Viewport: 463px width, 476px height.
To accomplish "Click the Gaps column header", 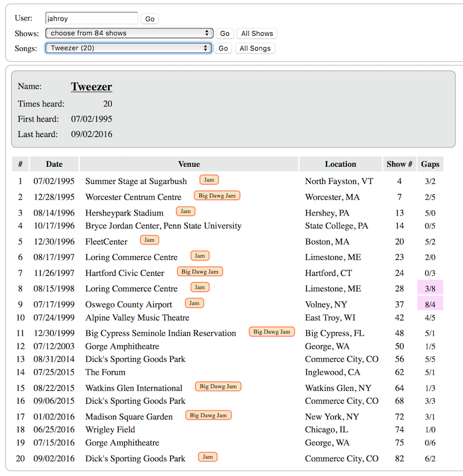I will pos(430,164).
